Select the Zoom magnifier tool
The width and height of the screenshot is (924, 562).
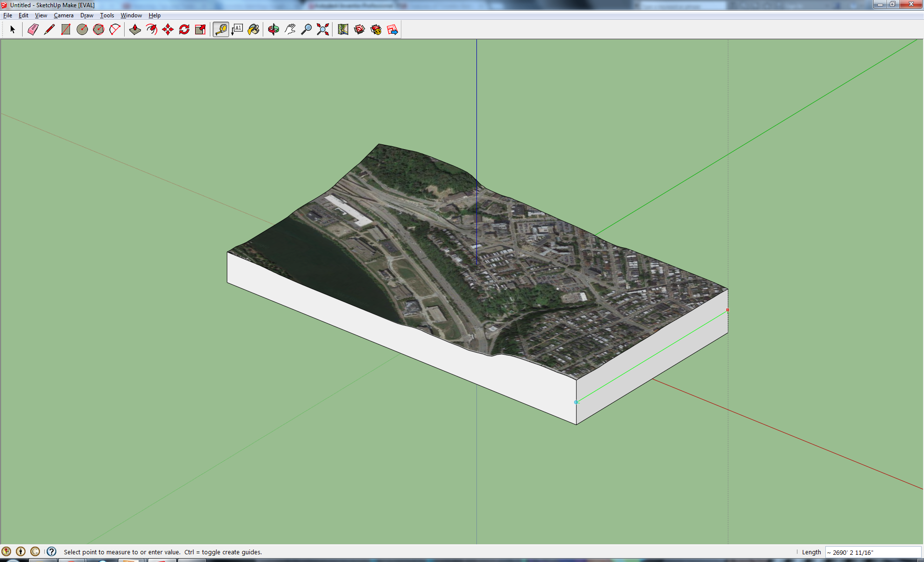tap(307, 29)
